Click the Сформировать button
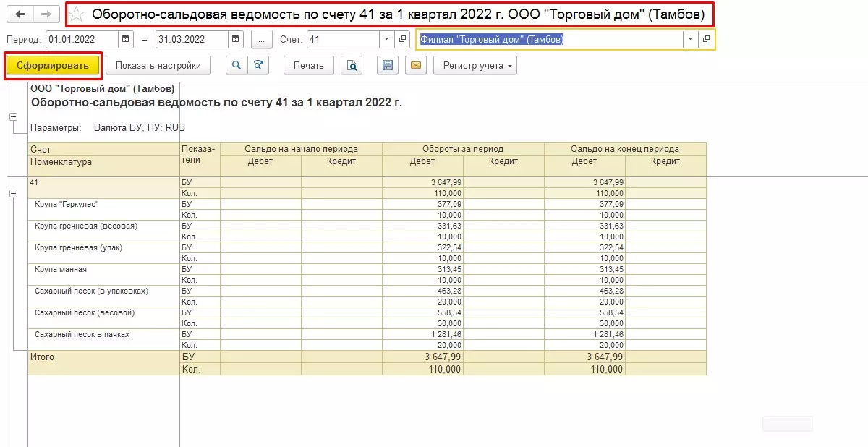Screen dimensions: 868x447 click(53, 65)
